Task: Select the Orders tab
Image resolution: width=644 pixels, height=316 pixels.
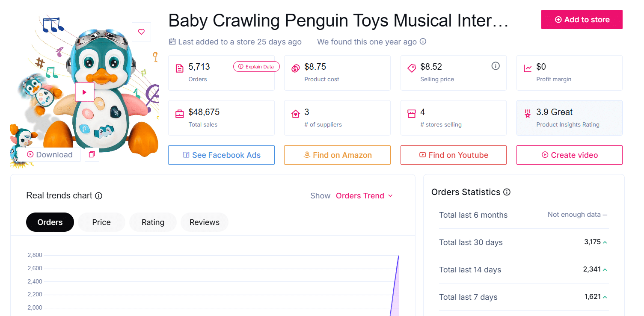Action: [x=50, y=222]
